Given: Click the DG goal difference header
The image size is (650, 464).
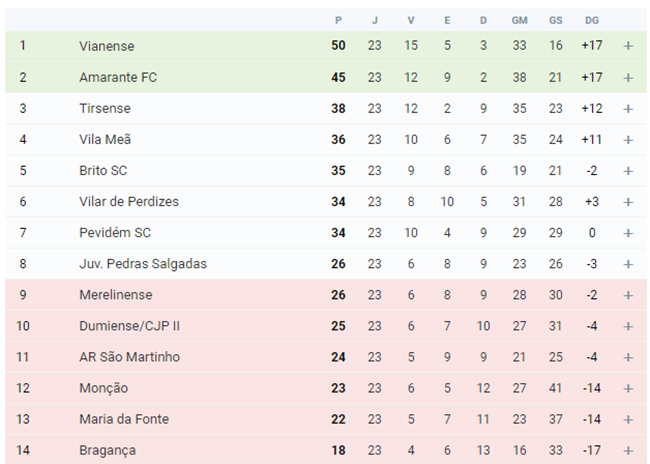Looking at the screenshot, I should pyautogui.click(x=592, y=20).
